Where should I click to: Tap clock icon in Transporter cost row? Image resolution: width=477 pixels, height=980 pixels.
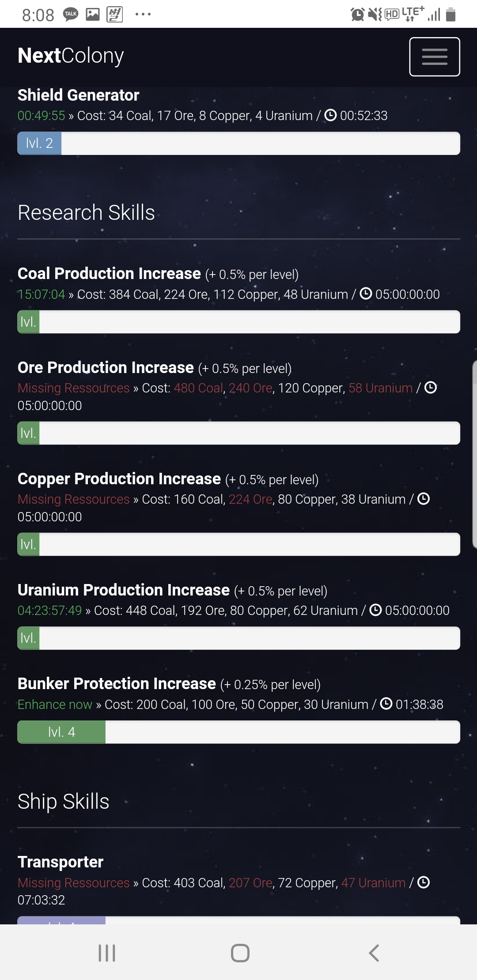[423, 882]
